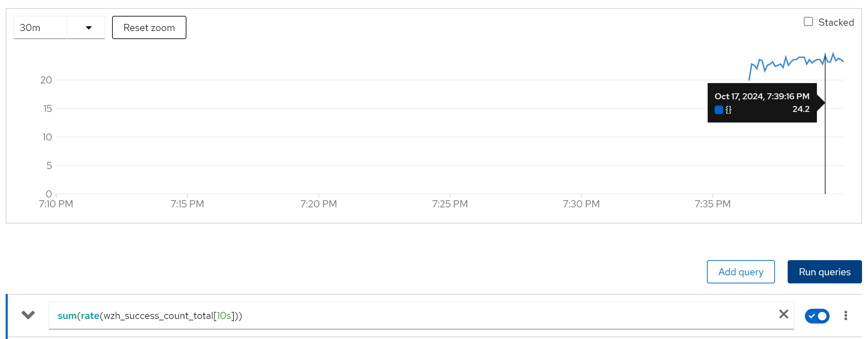Collapse the query row using the chevron
Screen dimensions: 868x339
coord(28,314)
